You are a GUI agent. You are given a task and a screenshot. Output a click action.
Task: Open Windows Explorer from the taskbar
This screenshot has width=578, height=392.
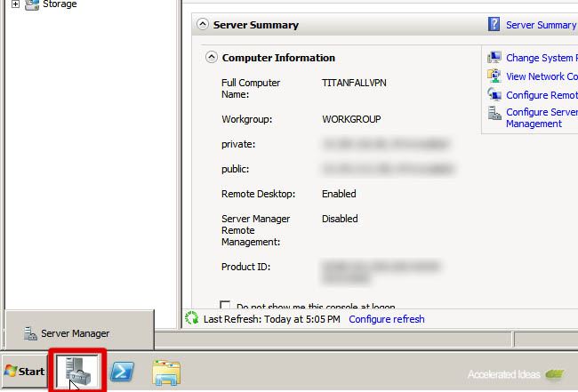[x=166, y=372]
